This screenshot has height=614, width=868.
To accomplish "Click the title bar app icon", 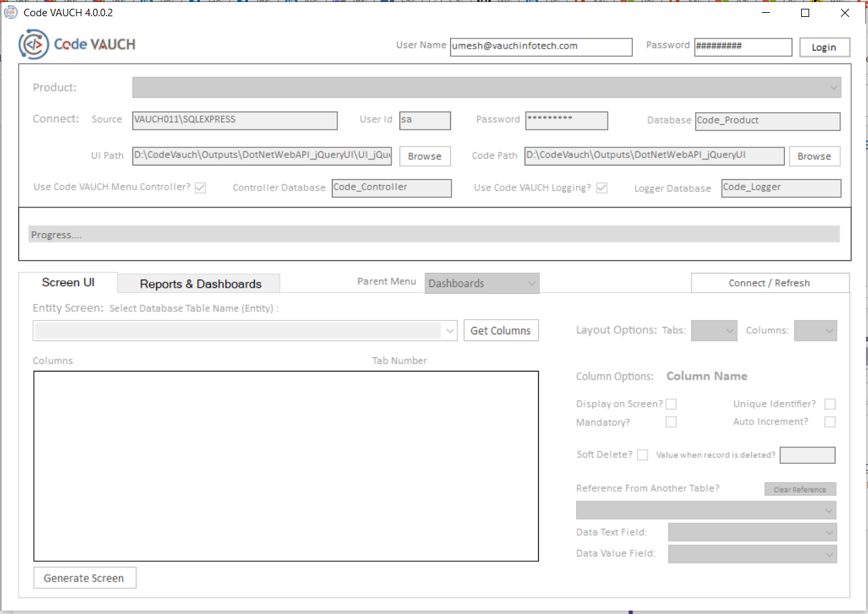I will 11,12.
